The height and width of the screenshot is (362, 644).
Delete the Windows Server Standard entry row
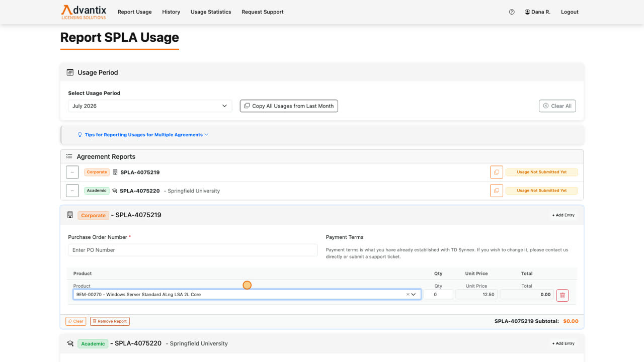point(562,295)
